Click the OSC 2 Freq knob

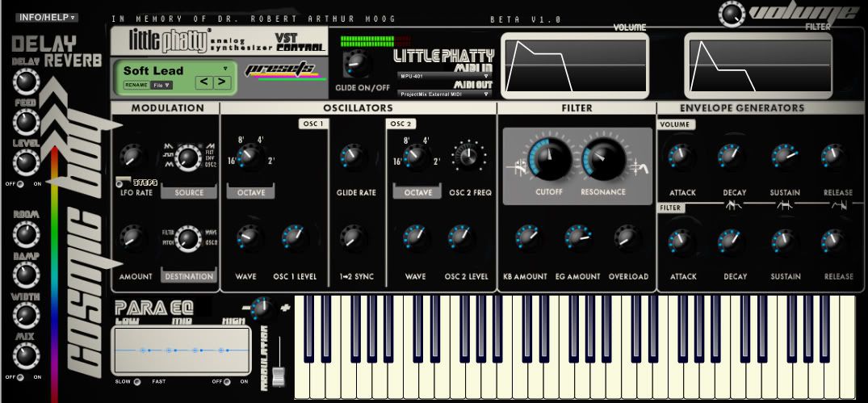(469, 157)
